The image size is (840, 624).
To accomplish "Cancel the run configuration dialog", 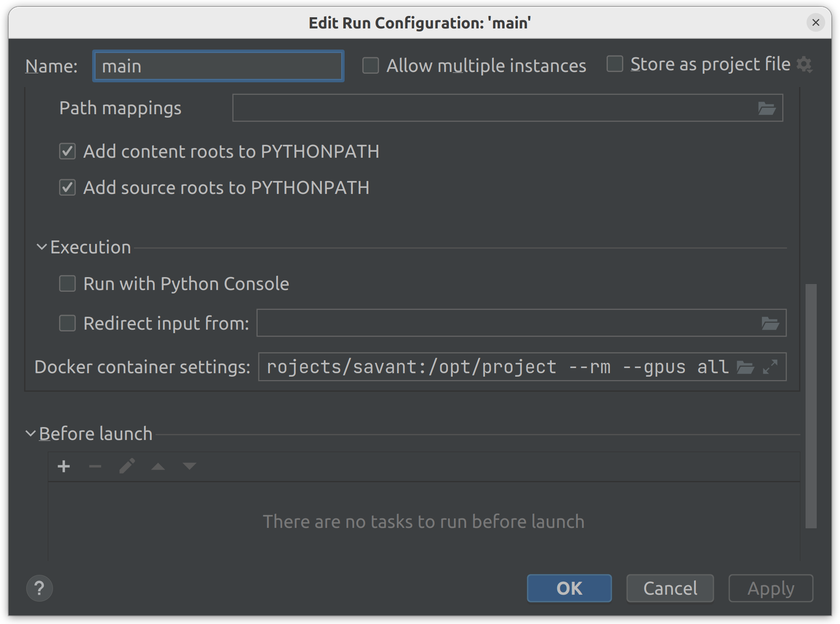I will click(670, 588).
